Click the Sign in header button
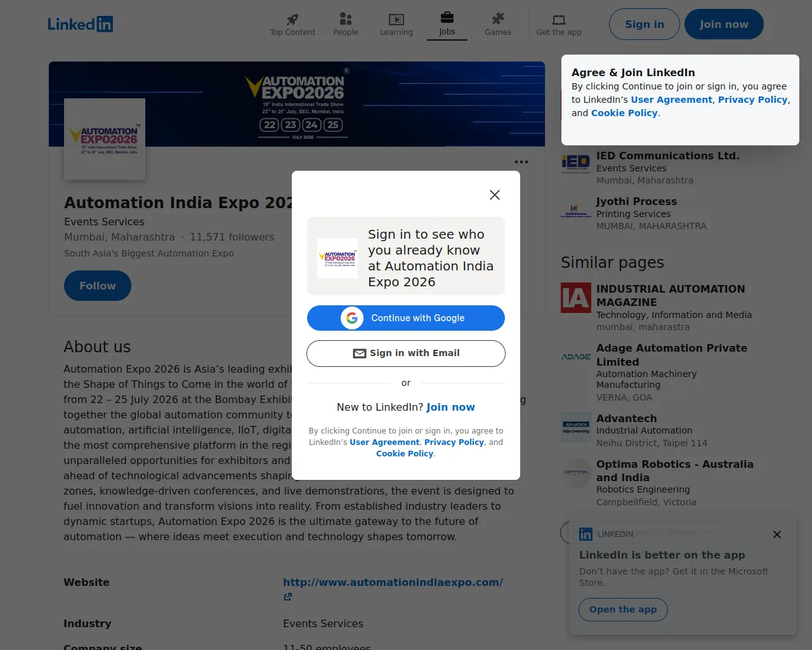 click(x=645, y=24)
